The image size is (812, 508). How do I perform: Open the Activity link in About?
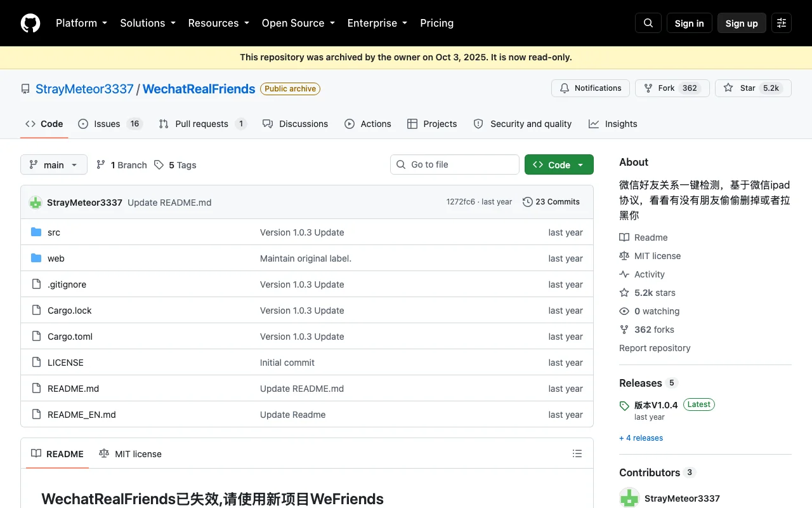point(642,274)
